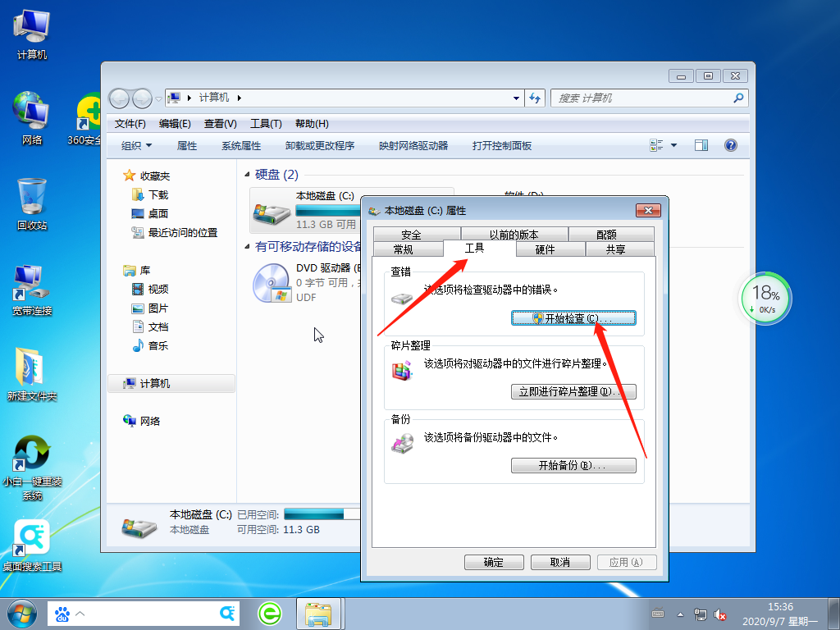Select 下载 in the navigation pane
840x630 pixels.
click(157, 195)
